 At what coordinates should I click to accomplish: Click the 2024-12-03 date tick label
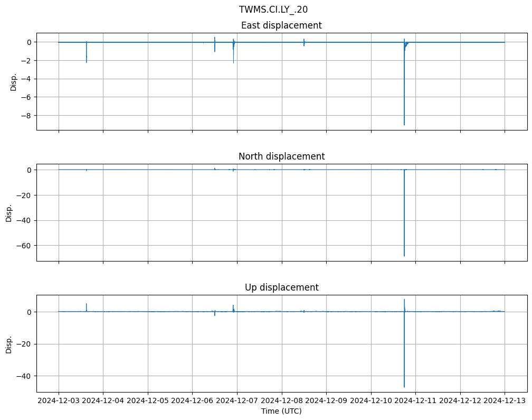coord(59,400)
